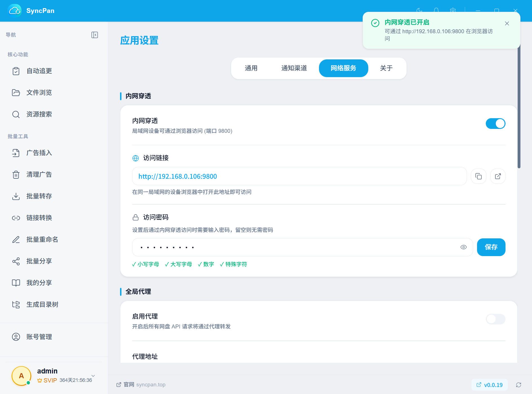
Task: Select the 网络服务 tab
Action: [x=343, y=68]
